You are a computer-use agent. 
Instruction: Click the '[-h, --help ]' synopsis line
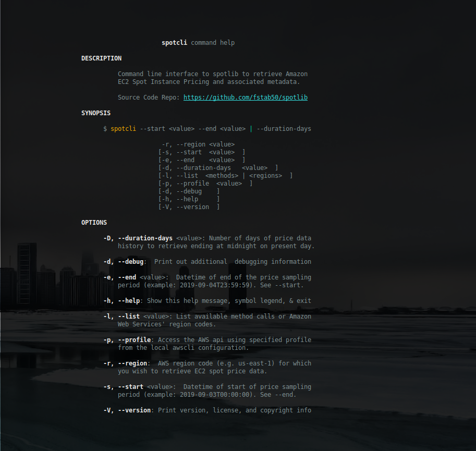coord(189,199)
